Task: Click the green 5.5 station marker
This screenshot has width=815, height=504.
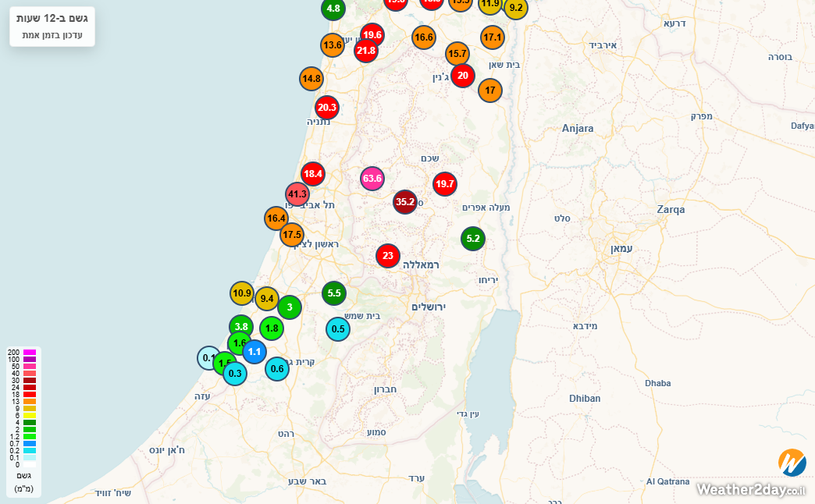Action: (334, 293)
